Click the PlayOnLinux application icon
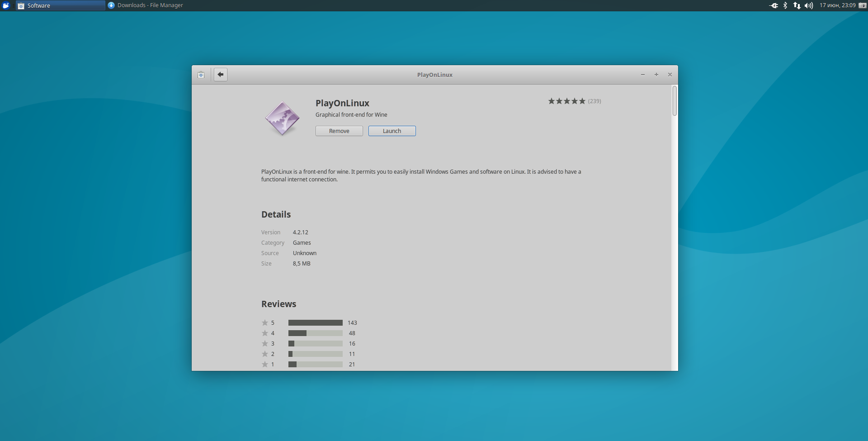The width and height of the screenshot is (868, 441). click(x=282, y=119)
